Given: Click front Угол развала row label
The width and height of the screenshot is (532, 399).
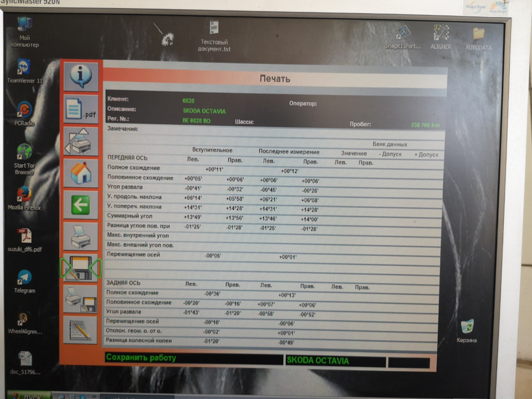Looking at the screenshot, I should click(x=125, y=187).
